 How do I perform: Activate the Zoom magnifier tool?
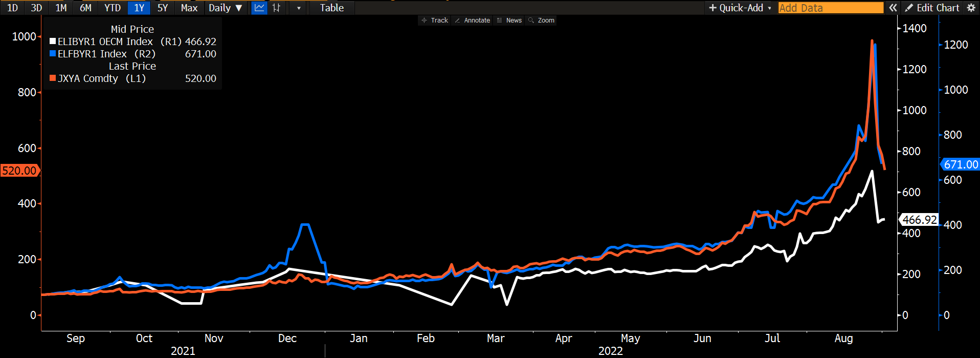[541, 20]
